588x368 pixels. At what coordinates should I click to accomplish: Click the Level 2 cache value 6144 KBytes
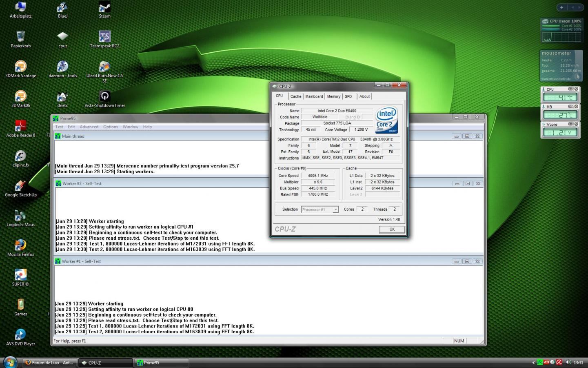click(x=382, y=188)
